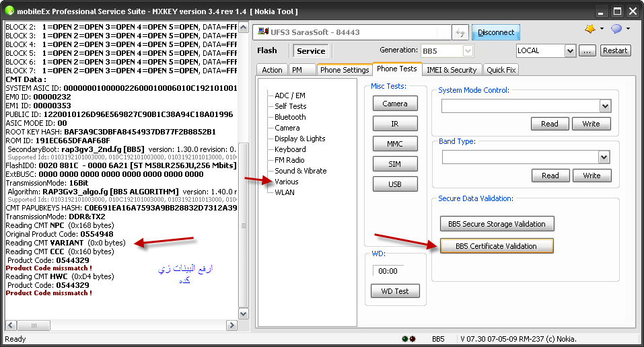
Task: Click first 'Product Code missmatch !' log line
Action: 49,268
